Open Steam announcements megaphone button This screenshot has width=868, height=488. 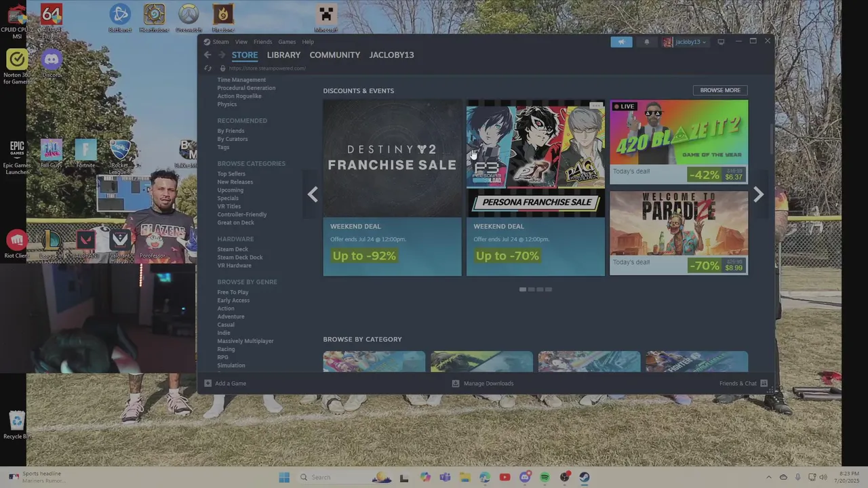coord(621,42)
